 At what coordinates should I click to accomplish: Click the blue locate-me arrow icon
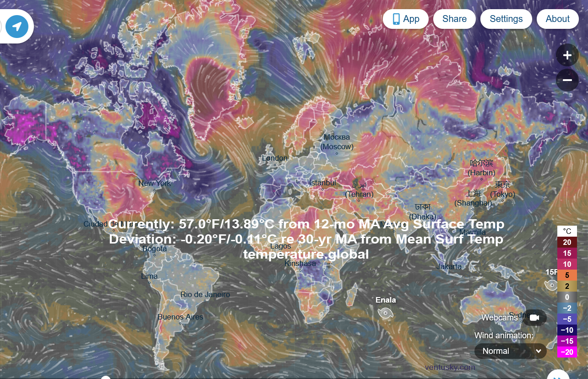tap(17, 26)
